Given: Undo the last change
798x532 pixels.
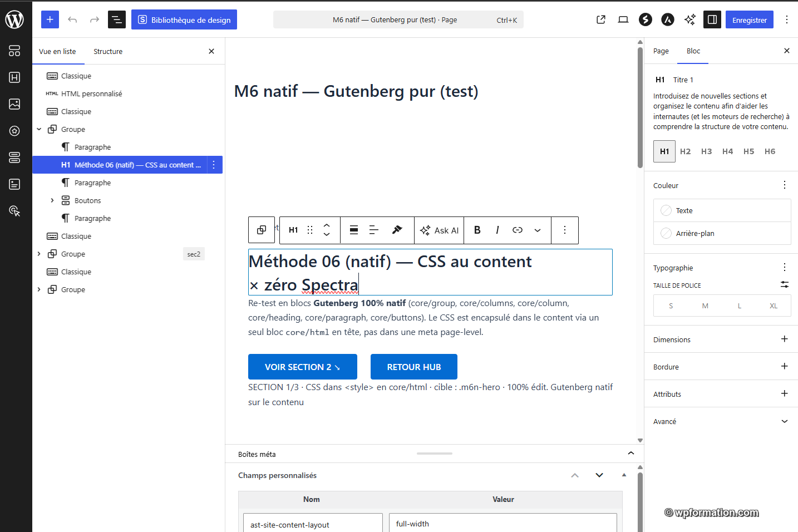Looking at the screenshot, I should click(72, 19).
